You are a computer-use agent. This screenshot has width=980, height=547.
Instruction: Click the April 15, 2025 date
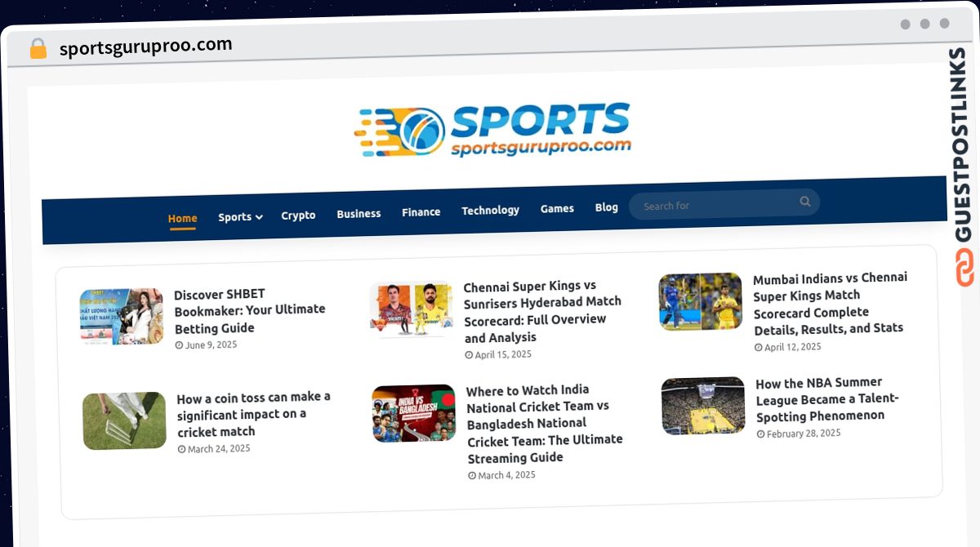[x=498, y=354]
